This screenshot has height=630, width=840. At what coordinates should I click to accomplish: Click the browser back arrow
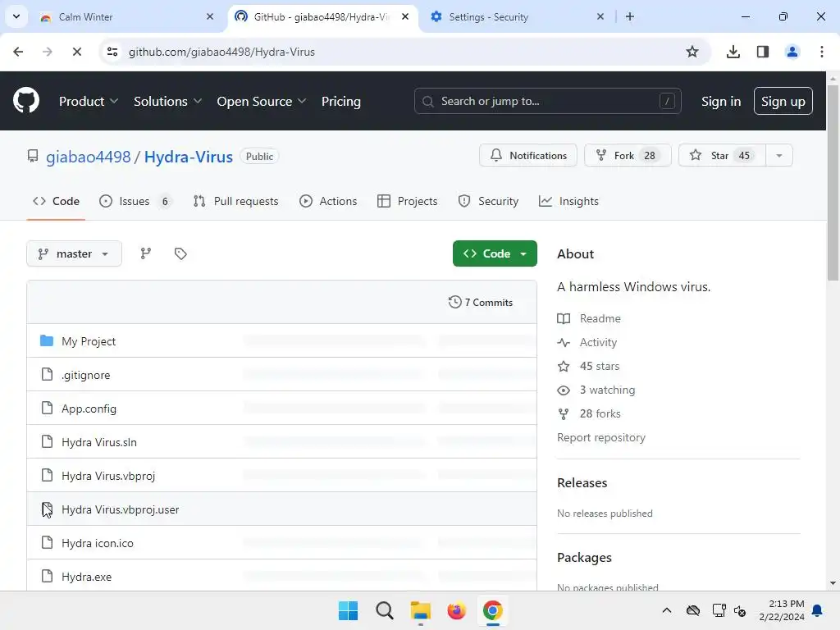pyautogui.click(x=18, y=52)
